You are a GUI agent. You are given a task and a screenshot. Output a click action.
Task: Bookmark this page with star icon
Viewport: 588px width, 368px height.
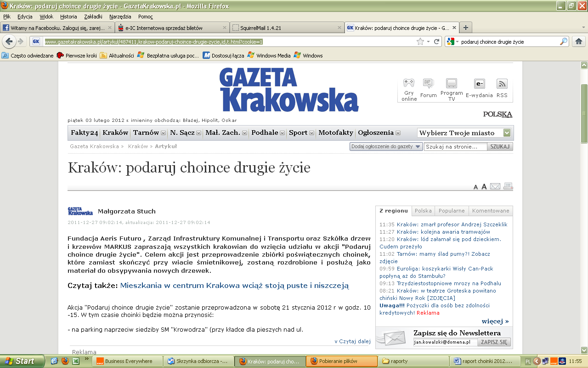tap(420, 41)
